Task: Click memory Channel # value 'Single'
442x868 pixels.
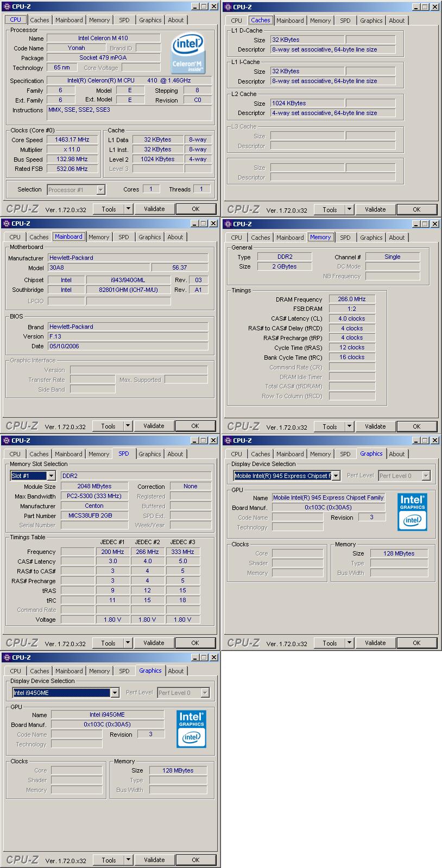Action: [392, 257]
